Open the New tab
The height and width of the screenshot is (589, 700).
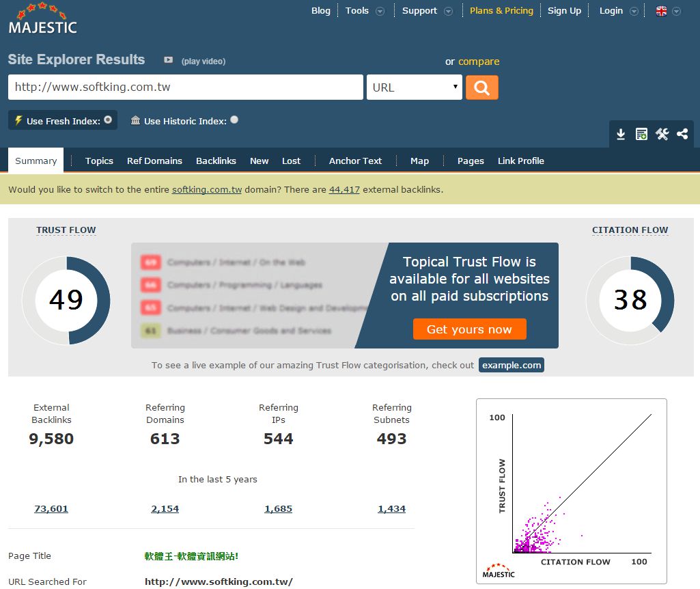(x=259, y=161)
